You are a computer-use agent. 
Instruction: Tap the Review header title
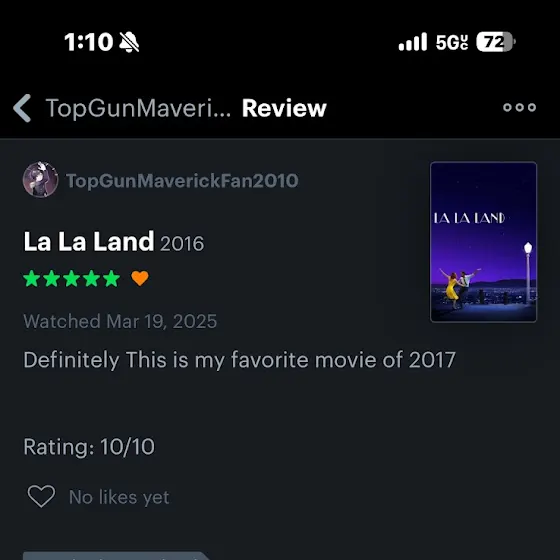point(284,108)
